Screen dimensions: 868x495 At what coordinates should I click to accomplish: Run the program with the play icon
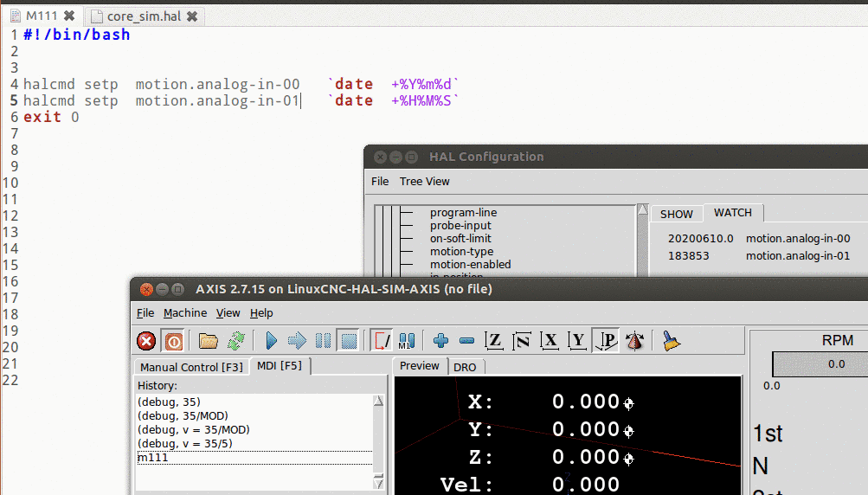pos(271,341)
